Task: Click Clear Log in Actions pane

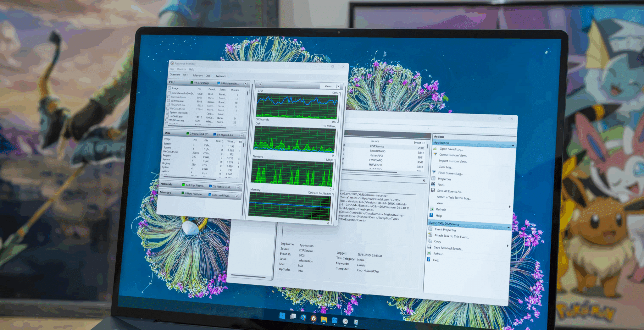Action: [445, 167]
